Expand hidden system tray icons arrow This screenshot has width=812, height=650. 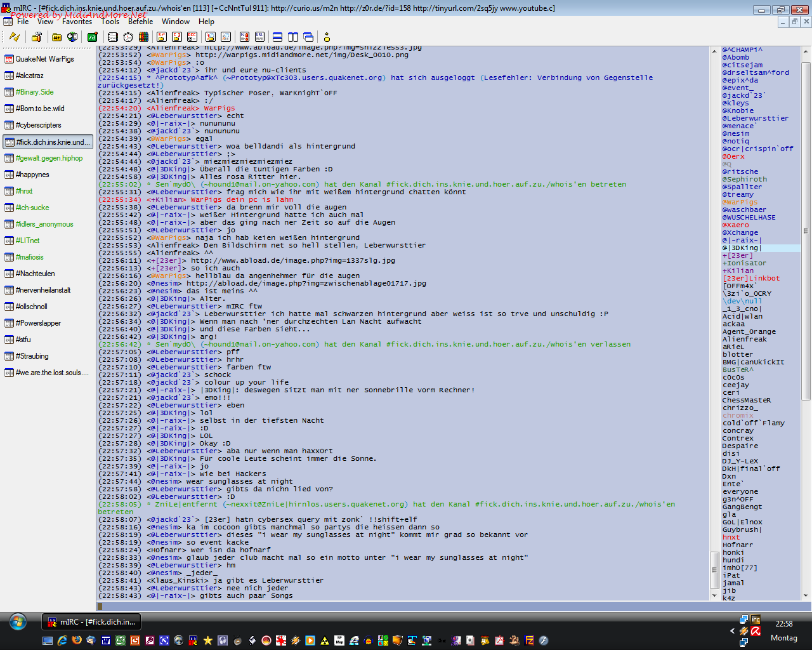[x=733, y=631]
